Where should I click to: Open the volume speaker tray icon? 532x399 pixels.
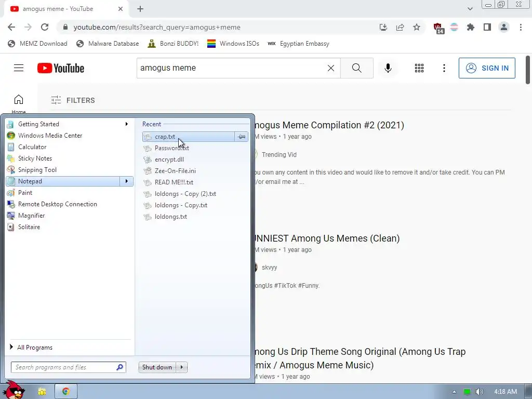coord(479,392)
